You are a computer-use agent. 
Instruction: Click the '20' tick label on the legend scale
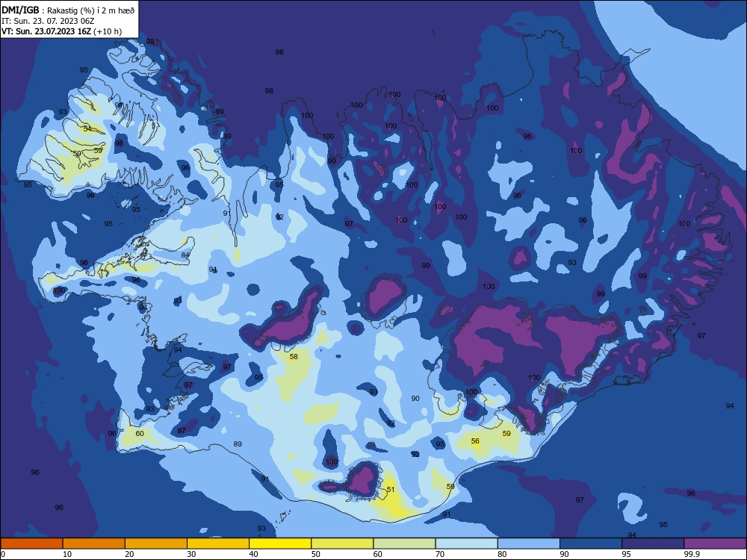[x=129, y=554]
